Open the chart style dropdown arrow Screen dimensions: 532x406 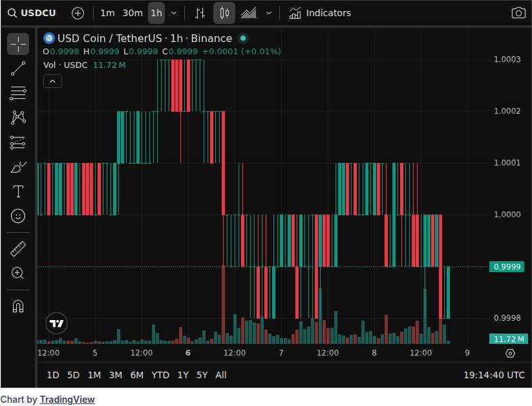[269, 14]
